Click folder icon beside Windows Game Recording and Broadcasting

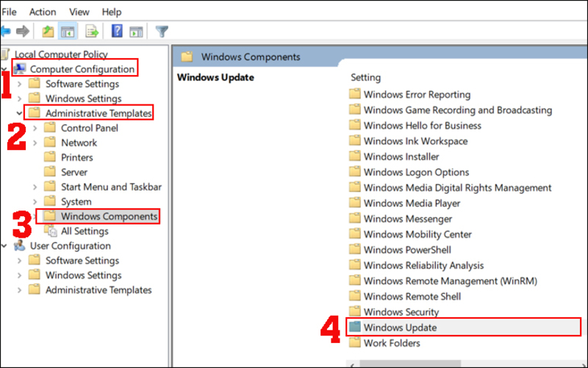[355, 109]
